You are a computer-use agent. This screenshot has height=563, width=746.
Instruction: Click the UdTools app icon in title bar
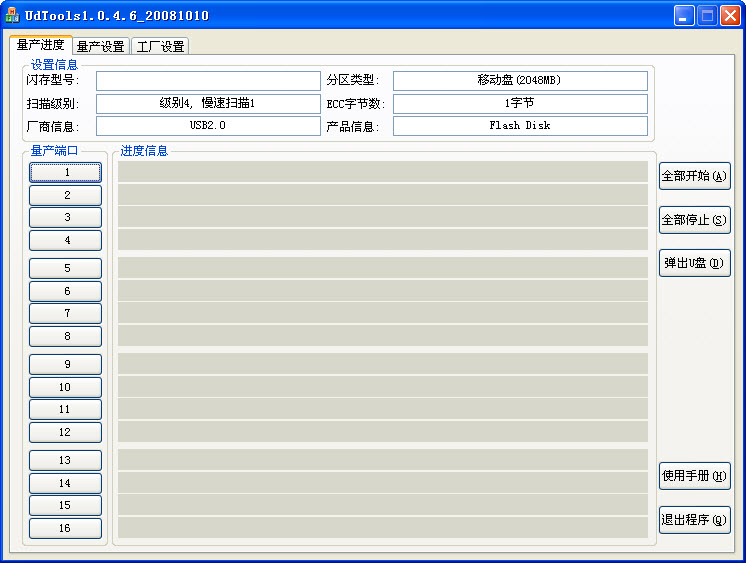click(13, 15)
